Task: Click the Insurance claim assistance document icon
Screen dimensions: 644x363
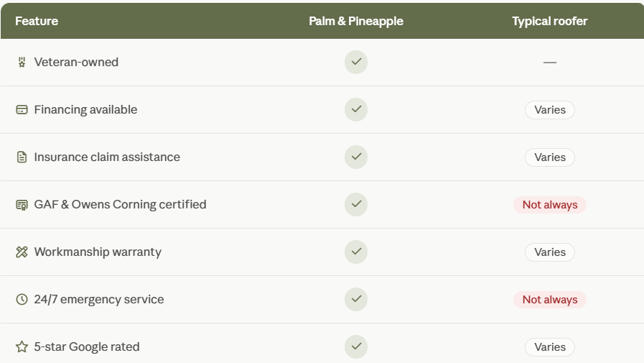Action: click(x=22, y=157)
